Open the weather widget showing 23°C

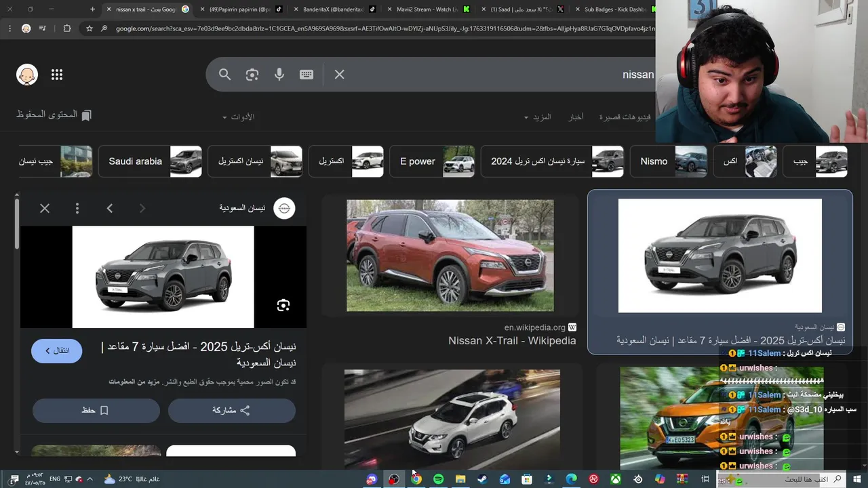(x=132, y=479)
